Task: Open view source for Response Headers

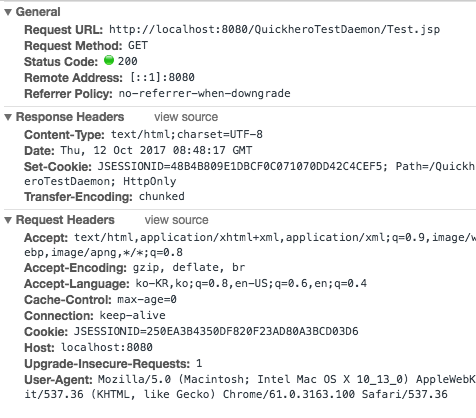Action: [186, 117]
